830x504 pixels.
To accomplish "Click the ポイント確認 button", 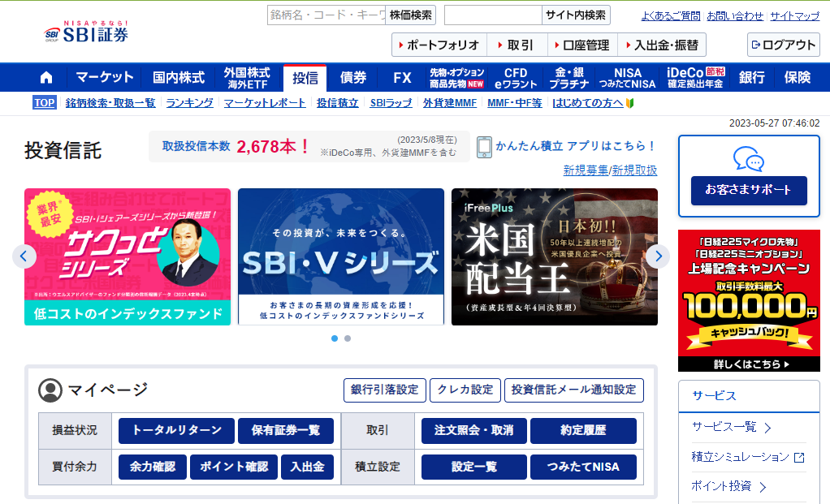I will (x=234, y=467).
